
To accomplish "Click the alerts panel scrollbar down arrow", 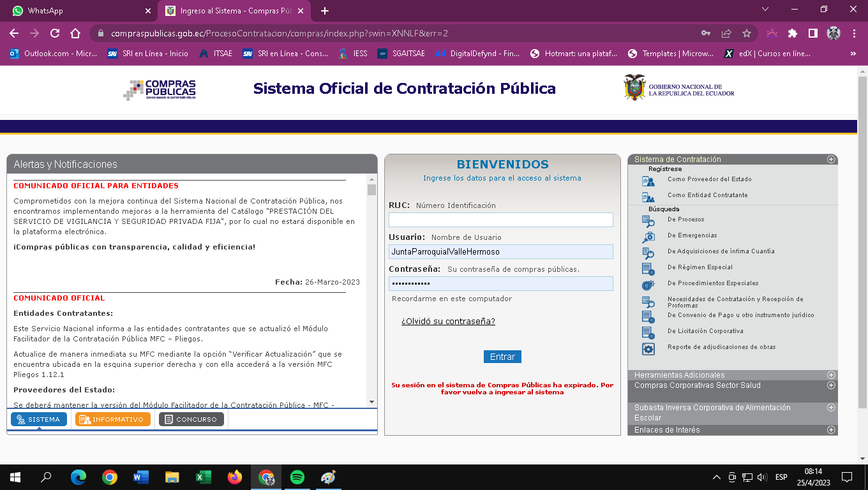I will pyautogui.click(x=371, y=402).
